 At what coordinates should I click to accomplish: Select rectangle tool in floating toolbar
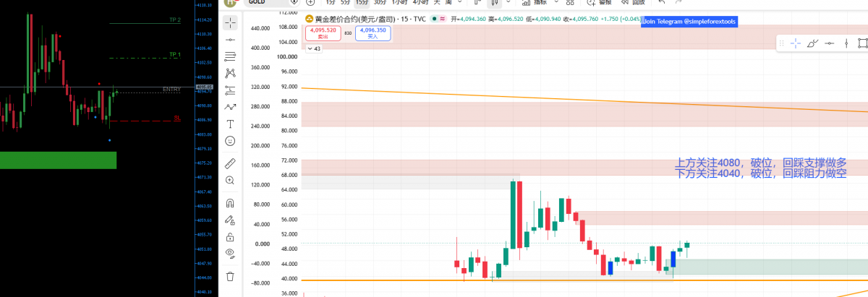pyautogui.click(x=862, y=43)
